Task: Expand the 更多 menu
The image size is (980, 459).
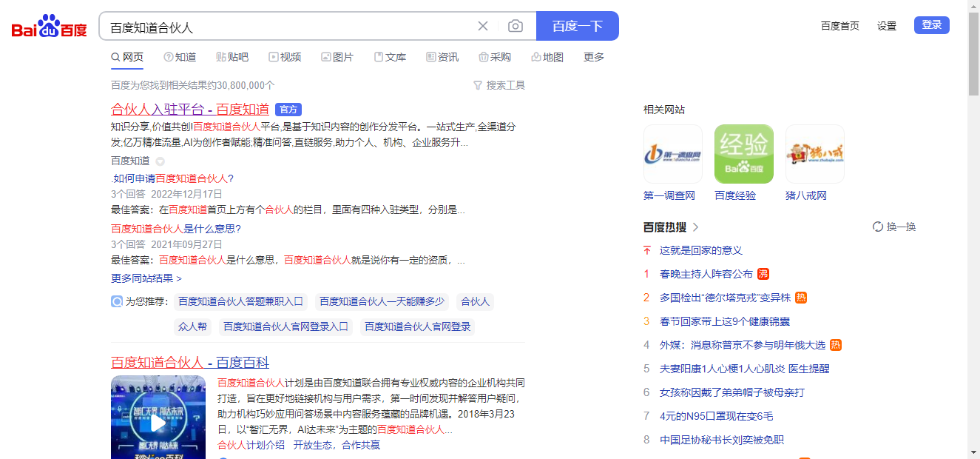Action: (594, 57)
